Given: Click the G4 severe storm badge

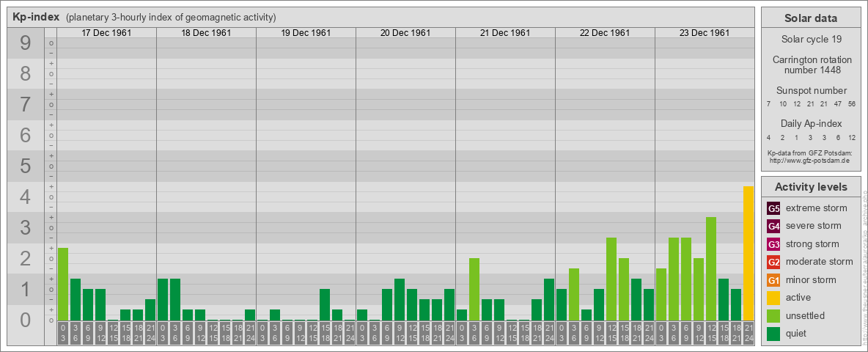Looking at the screenshot, I should (x=773, y=227).
